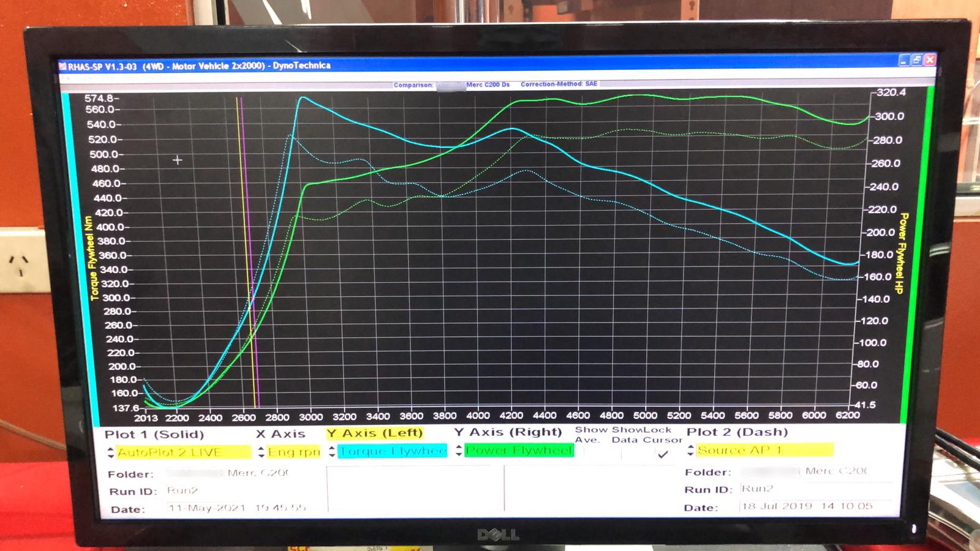Click the 'Y Axis (Left)' highlighted label
The width and height of the screenshot is (980, 551).
(x=375, y=433)
